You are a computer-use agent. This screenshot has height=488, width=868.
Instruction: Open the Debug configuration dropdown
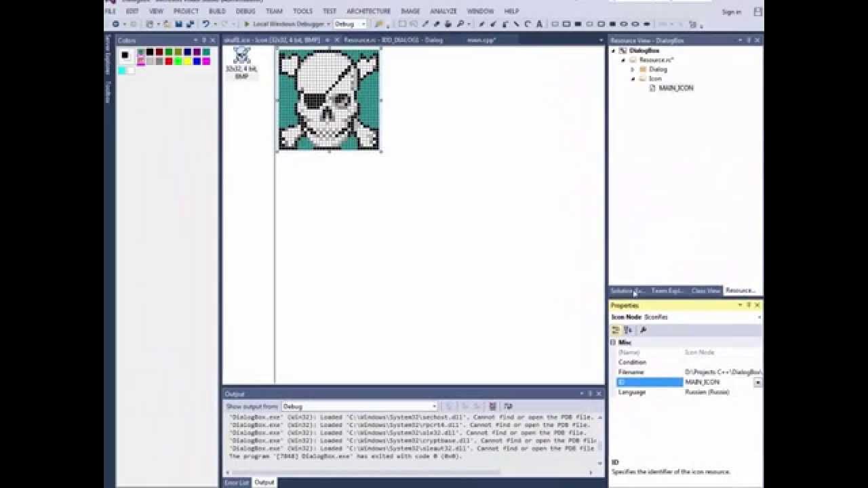pos(350,24)
